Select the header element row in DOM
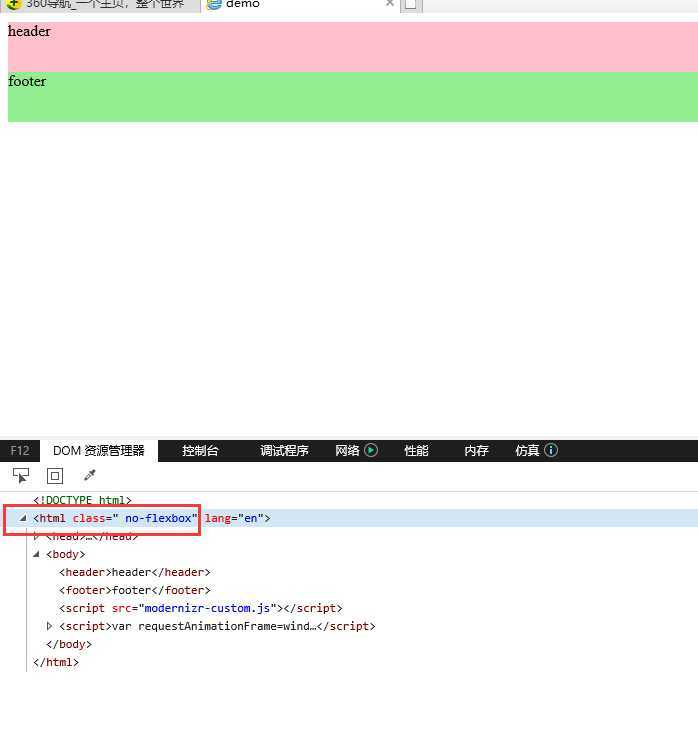This screenshot has width=698, height=731. [x=135, y=572]
